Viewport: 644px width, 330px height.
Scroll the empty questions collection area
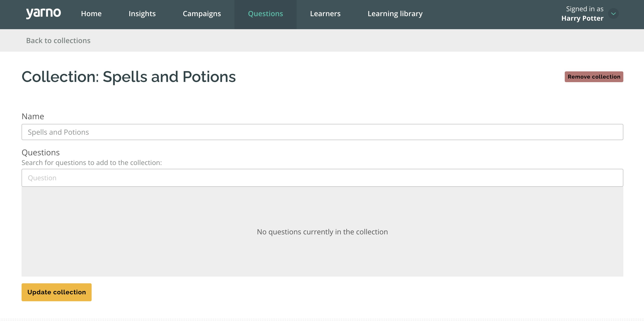point(322,231)
